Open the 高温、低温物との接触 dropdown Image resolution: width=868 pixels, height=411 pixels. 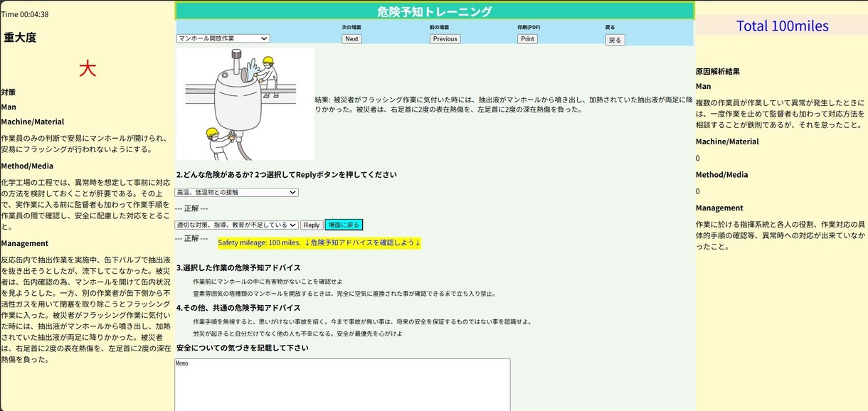(236, 192)
